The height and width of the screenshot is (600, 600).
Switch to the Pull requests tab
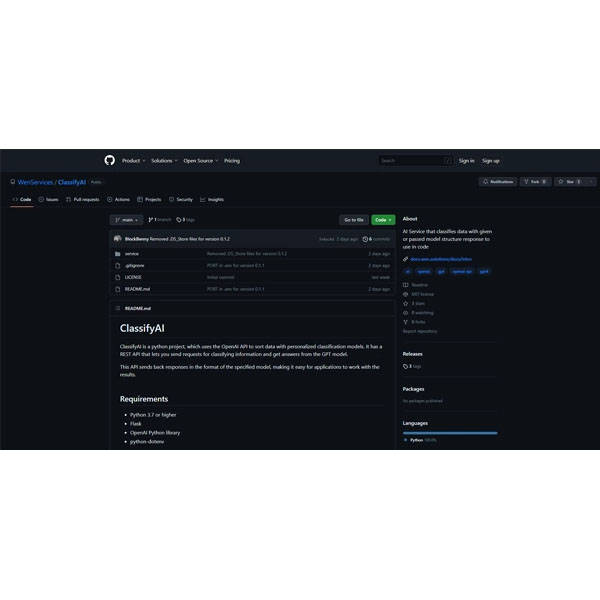[82, 199]
